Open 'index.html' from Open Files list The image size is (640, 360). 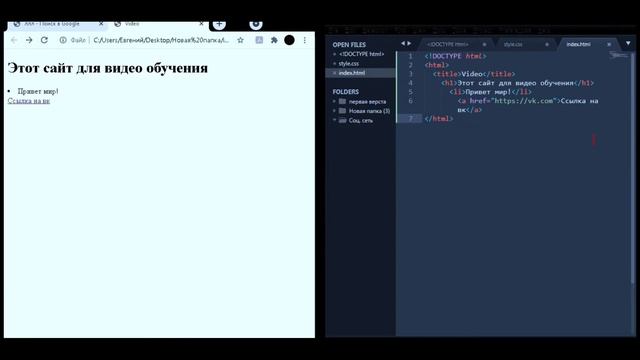coord(352,73)
